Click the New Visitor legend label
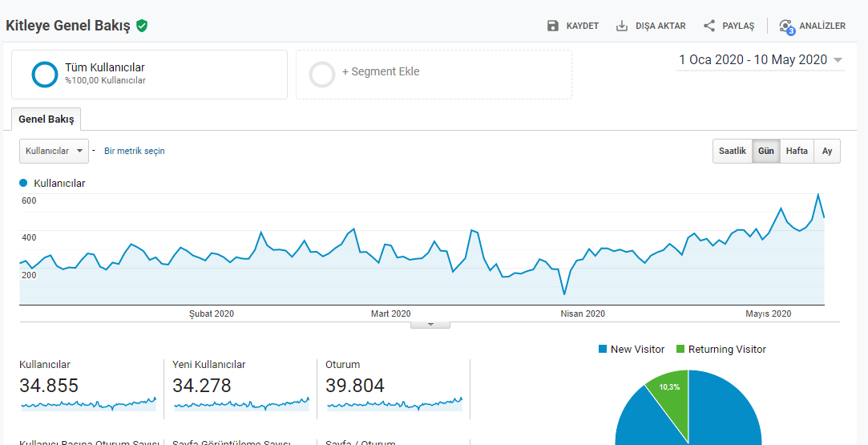Image resolution: width=868 pixels, height=445 pixels. tap(638, 350)
